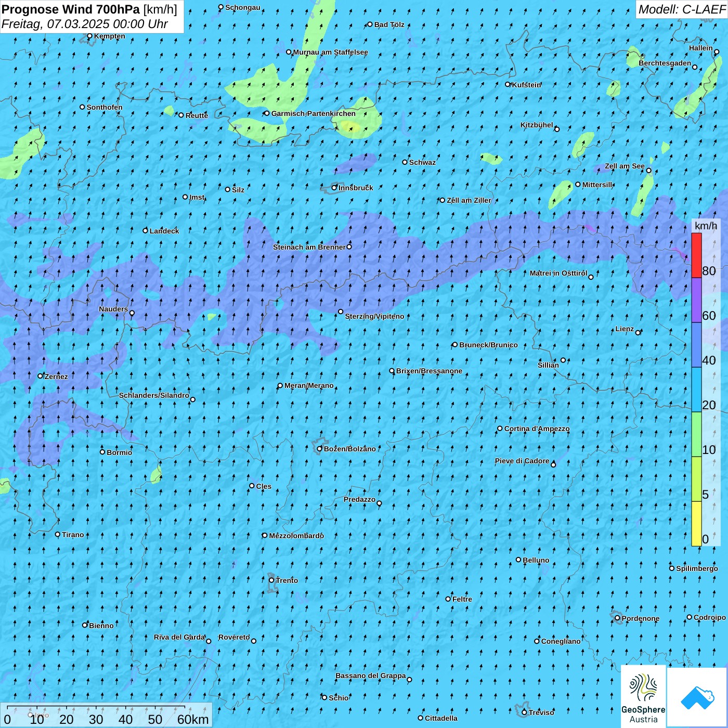Click the 'Belluno' label
This screenshot has width=728, height=728.
coord(536,560)
